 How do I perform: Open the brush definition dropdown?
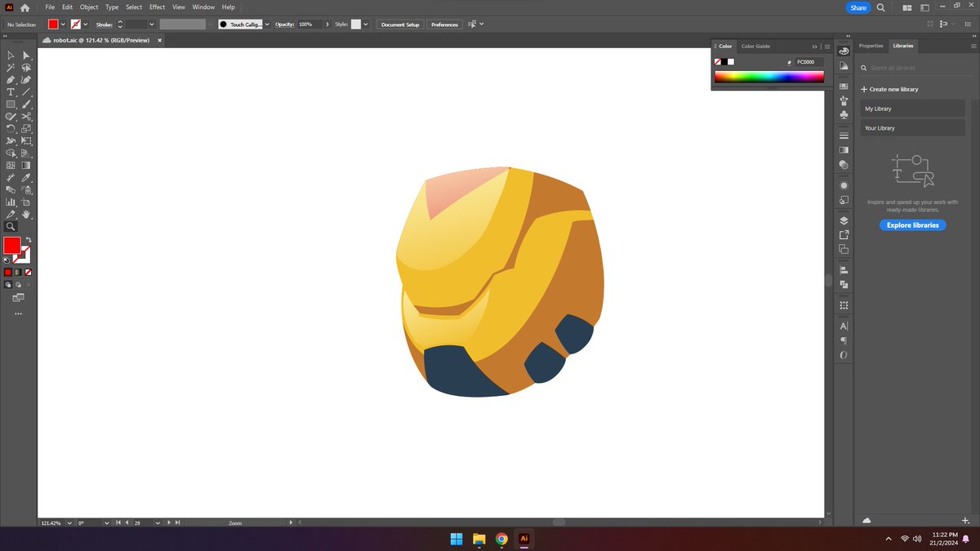pos(267,24)
